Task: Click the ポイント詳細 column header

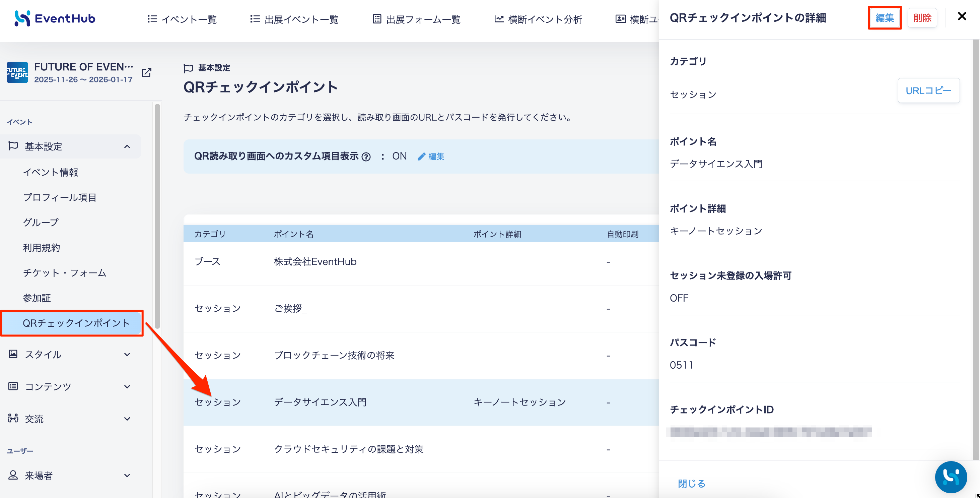Action: (x=497, y=234)
